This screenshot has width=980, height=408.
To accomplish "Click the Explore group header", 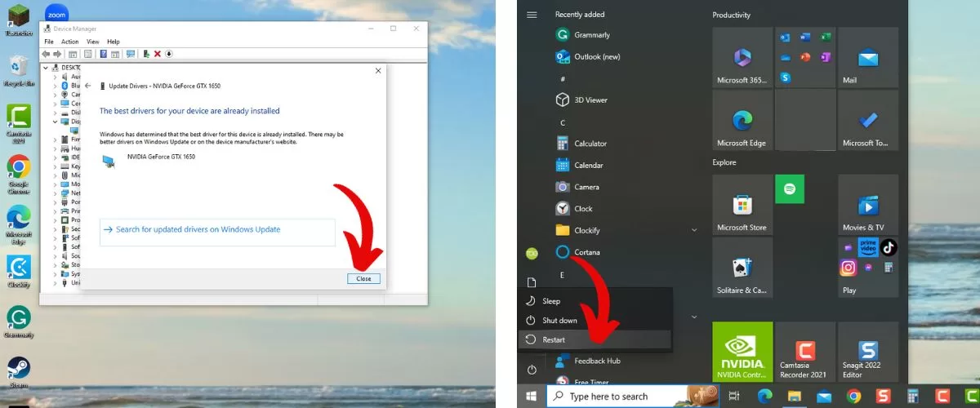I will pos(724,162).
